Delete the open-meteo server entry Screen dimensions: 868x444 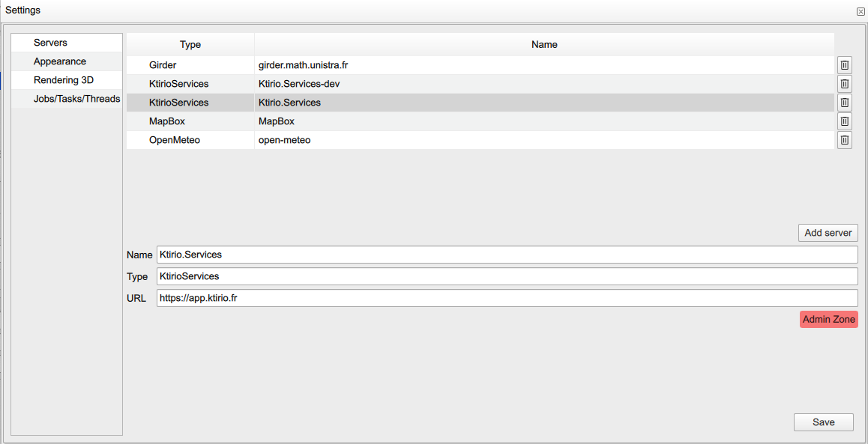[844, 140]
